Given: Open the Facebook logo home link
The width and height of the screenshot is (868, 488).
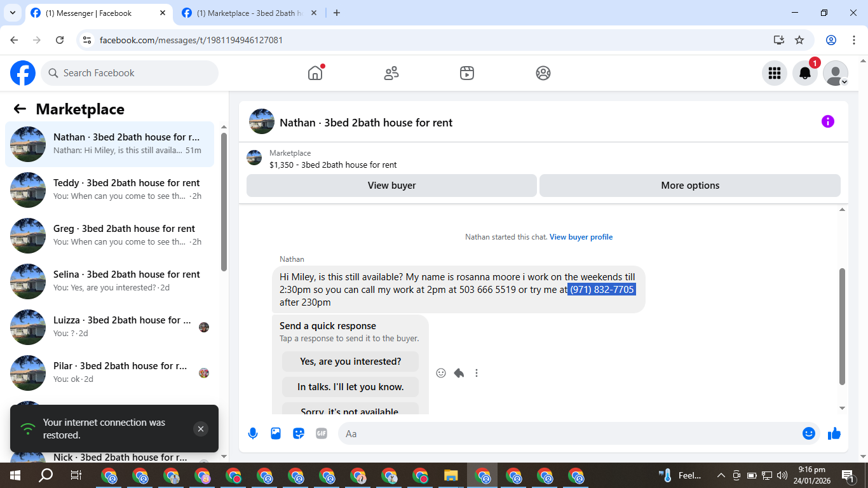Looking at the screenshot, I should (23, 73).
